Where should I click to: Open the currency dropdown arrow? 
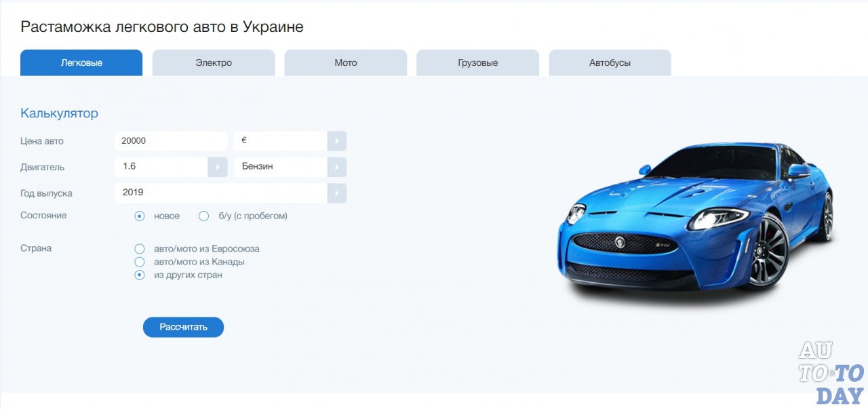coord(336,141)
